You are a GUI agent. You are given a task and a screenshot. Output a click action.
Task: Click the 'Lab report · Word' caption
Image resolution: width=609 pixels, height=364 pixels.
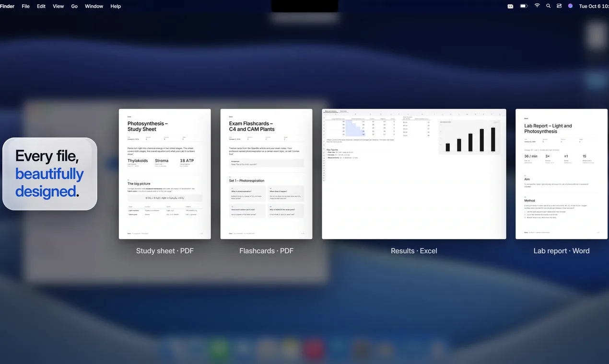(562, 251)
